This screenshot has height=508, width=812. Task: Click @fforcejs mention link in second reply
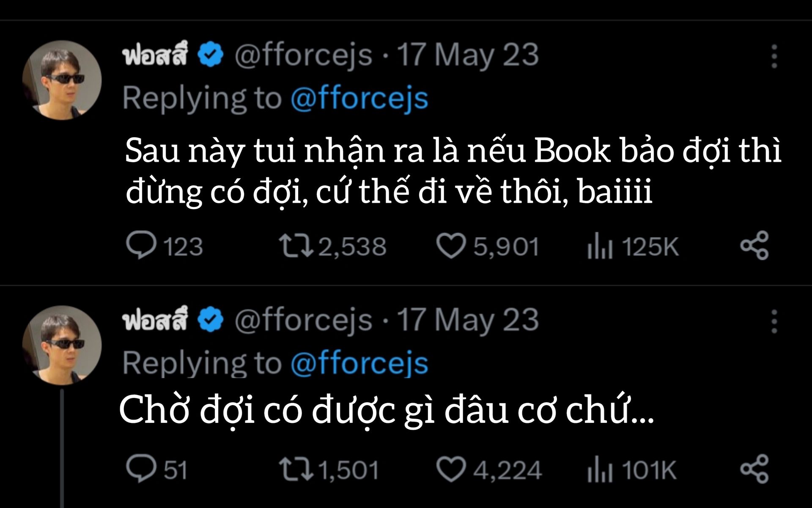(x=359, y=364)
